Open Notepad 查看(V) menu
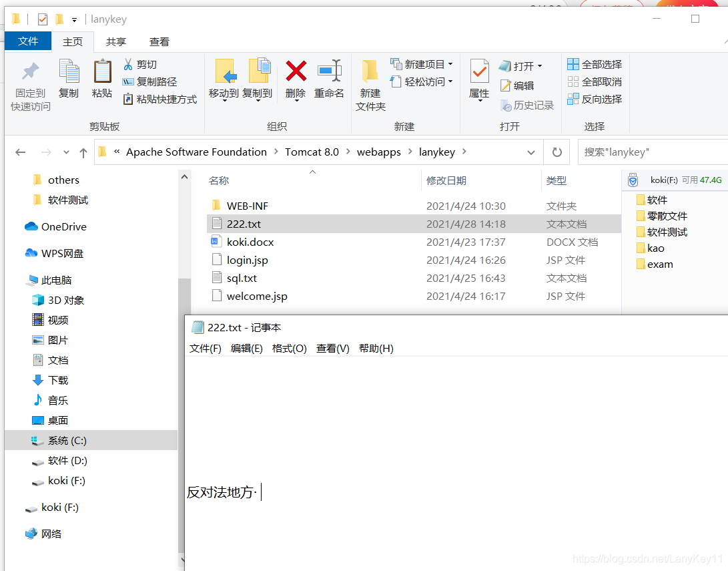728x571 pixels. [x=332, y=349]
